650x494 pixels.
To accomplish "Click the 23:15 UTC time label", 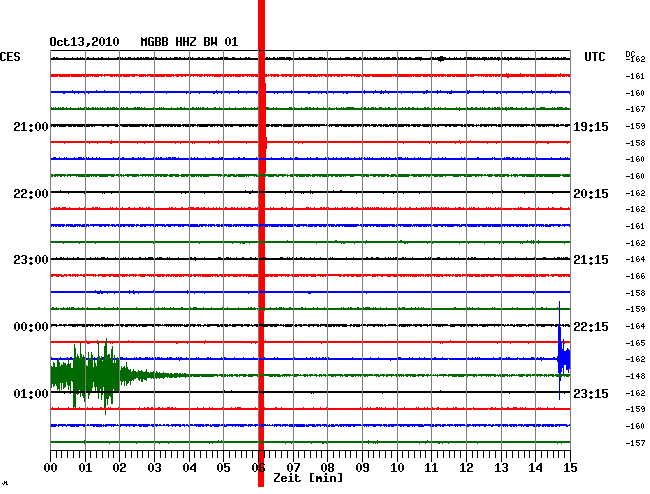I will tap(591, 393).
